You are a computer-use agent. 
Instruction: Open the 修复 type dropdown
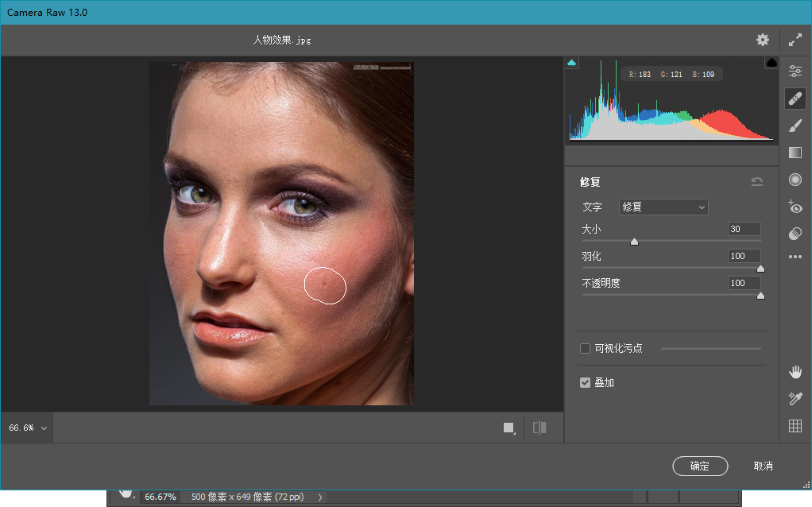pos(663,207)
